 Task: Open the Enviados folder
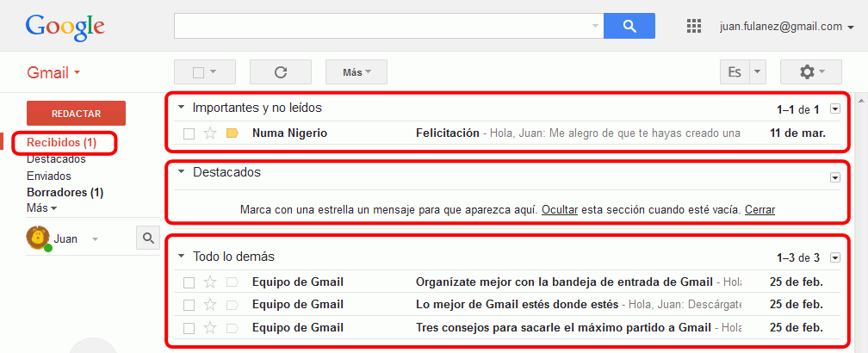[49, 176]
